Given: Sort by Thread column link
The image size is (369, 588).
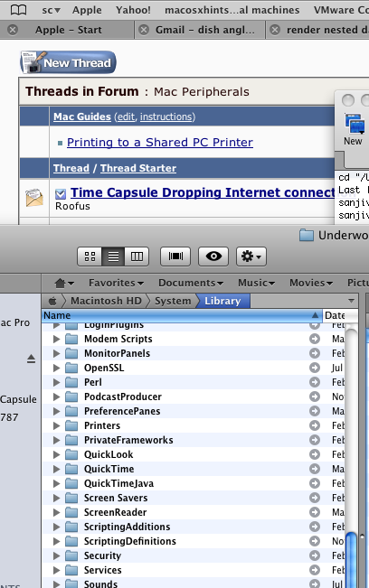Looking at the screenshot, I should 71,168.
